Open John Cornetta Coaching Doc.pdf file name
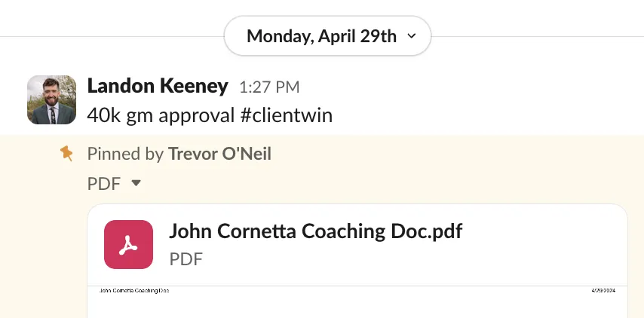Screen dimensions: 644x318 click(315, 231)
